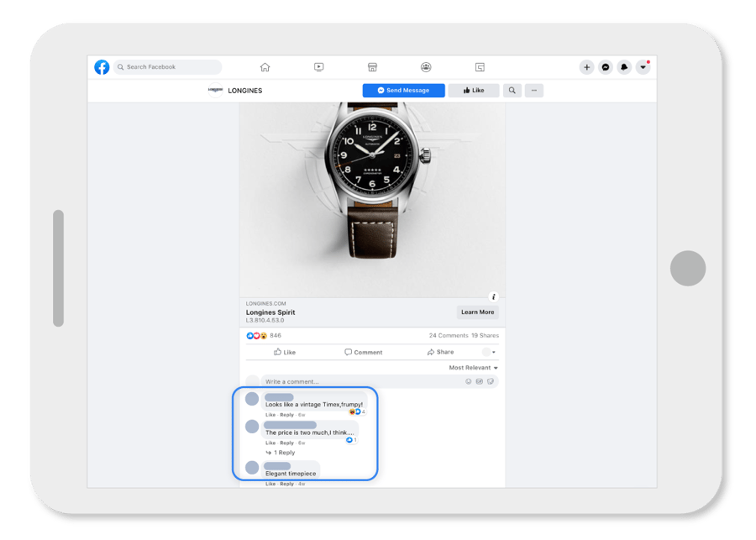Like the Longines page
This screenshot has height=540, width=756.
(474, 90)
